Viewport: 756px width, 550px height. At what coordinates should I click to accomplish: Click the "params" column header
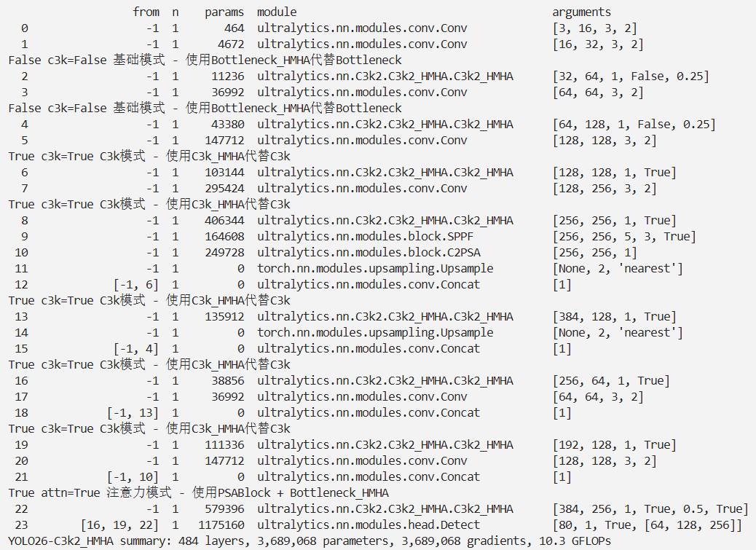tap(224, 12)
